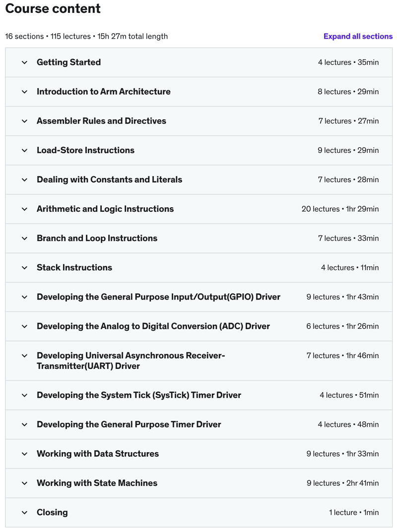
Task: Expand the SysTick Timer Driver chevron
Action: pos(24,395)
